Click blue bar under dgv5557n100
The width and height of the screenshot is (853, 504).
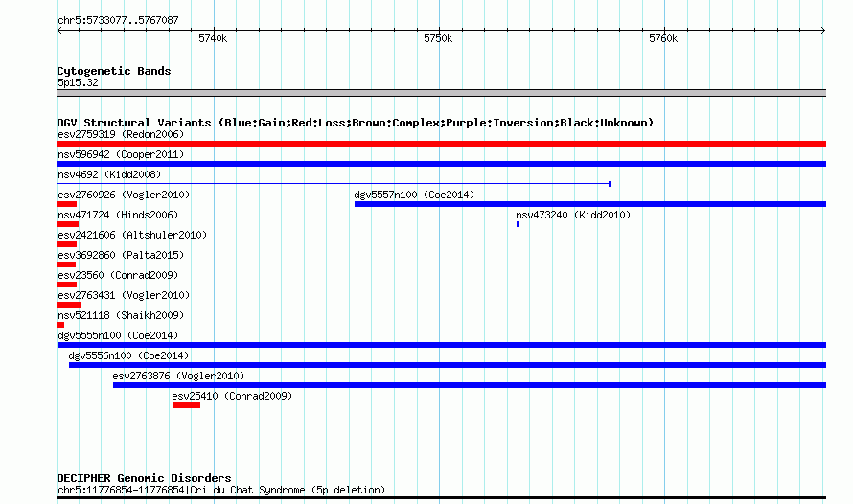(590, 204)
